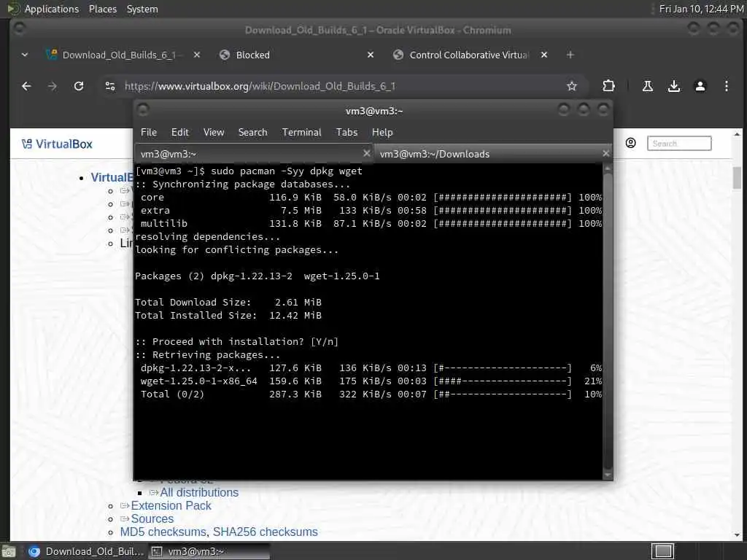The width and height of the screenshot is (747, 560).
Task: Click the clock Fri Jan 10, 12:44 PM
Action: click(701, 9)
